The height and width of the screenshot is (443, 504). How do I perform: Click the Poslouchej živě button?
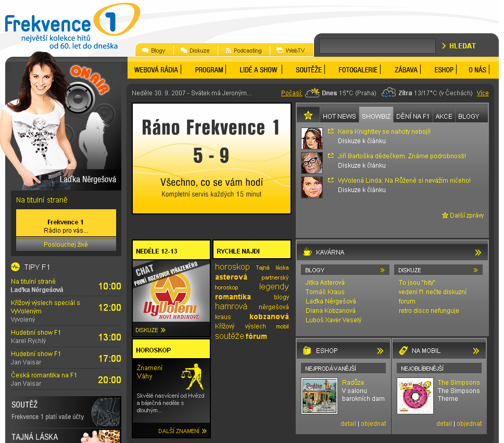pos(66,244)
